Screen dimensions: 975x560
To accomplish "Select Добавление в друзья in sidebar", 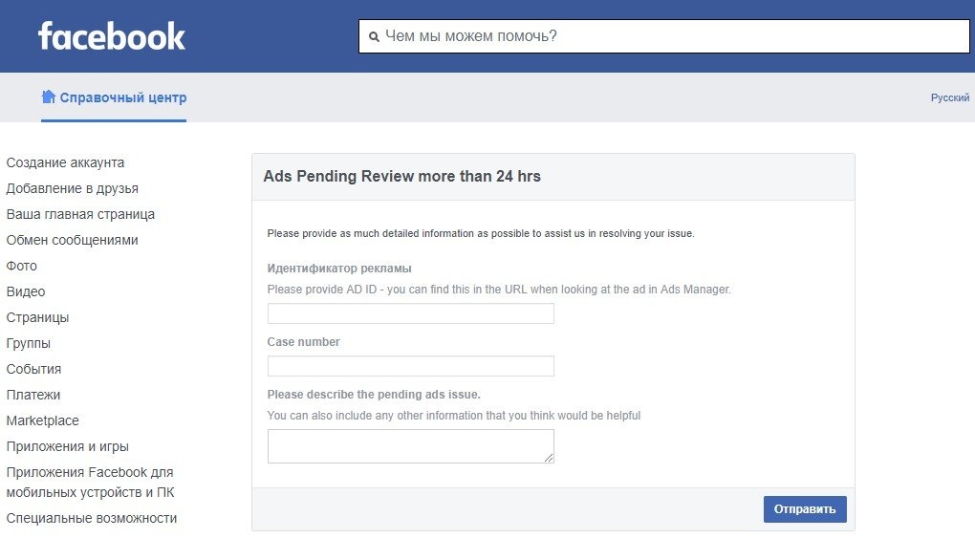I will [72, 188].
